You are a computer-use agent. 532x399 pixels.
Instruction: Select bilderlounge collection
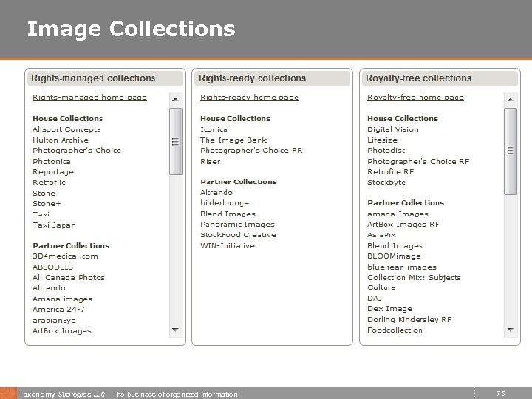[x=225, y=203]
